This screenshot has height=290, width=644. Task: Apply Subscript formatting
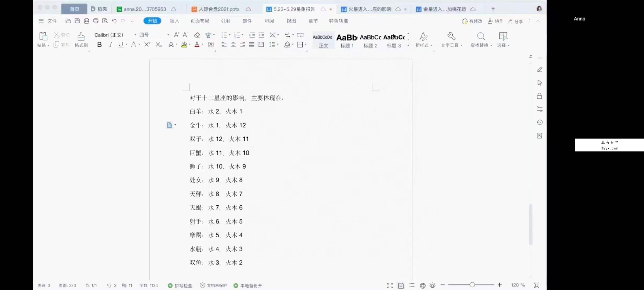click(159, 45)
